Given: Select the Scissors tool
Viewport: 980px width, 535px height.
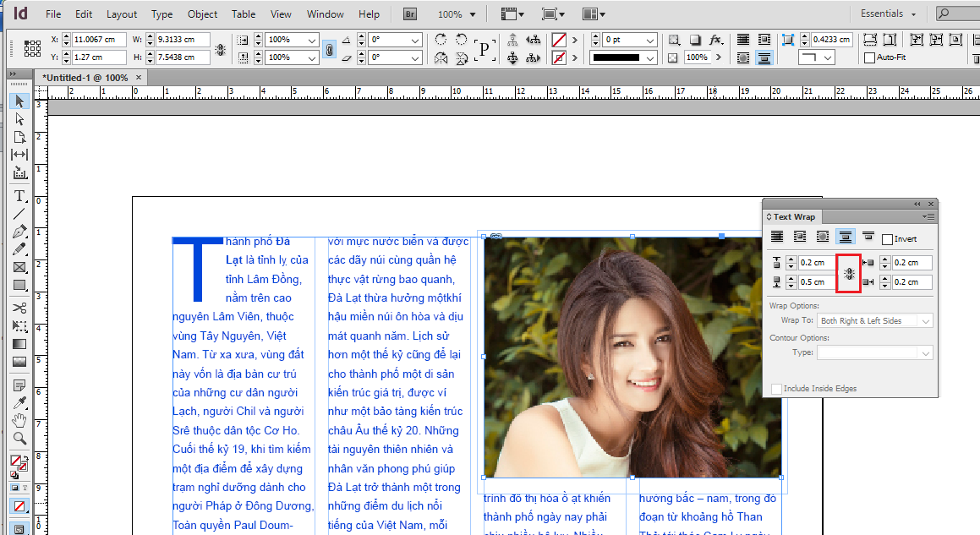Looking at the screenshot, I should click(19, 307).
